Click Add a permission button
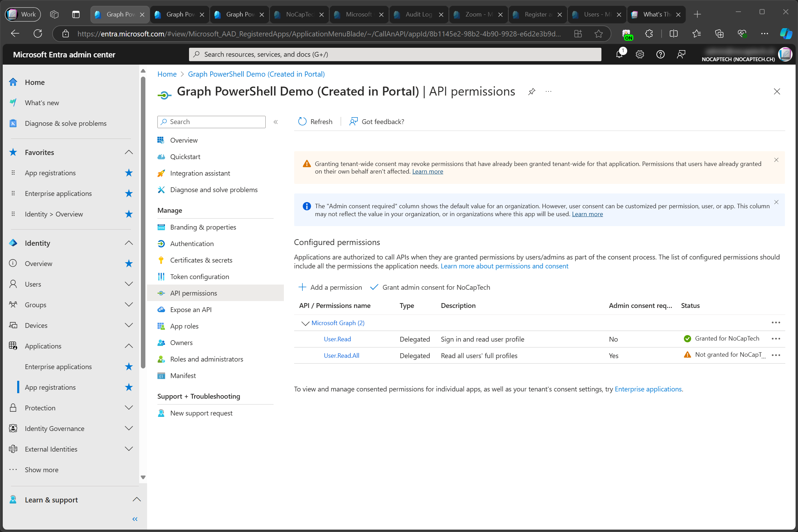 coord(330,287)
